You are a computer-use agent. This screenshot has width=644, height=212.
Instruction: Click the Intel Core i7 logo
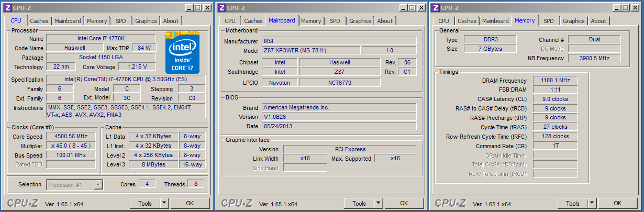click(182, 52)
